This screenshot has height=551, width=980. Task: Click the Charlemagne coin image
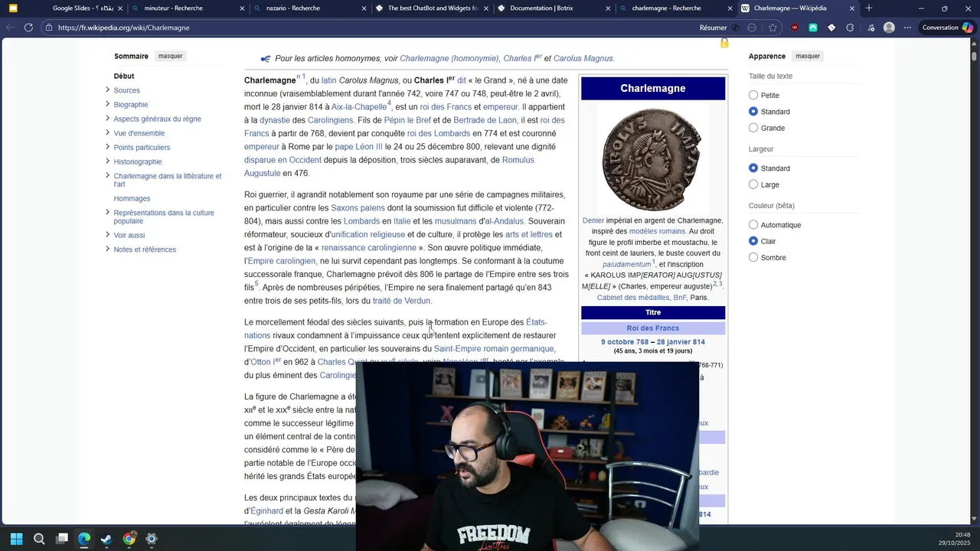(x=653, y=159)
